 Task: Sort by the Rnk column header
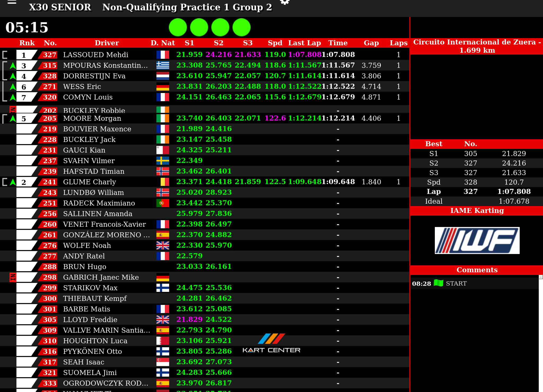point(27,43)
